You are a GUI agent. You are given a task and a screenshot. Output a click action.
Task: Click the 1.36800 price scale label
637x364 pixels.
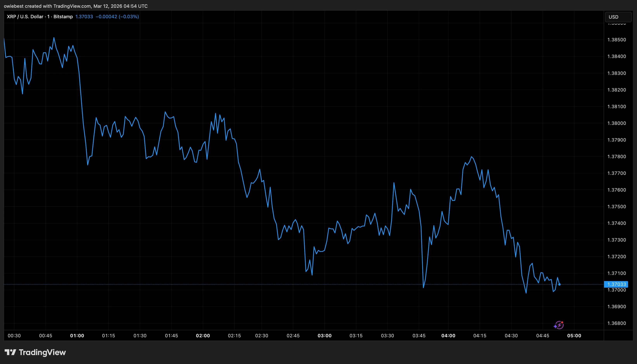[616, 323]
